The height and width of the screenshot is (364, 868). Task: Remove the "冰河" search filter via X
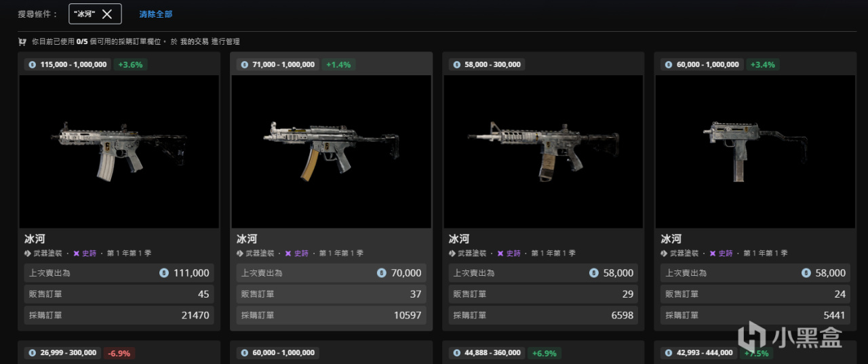(x=106, y=14)
